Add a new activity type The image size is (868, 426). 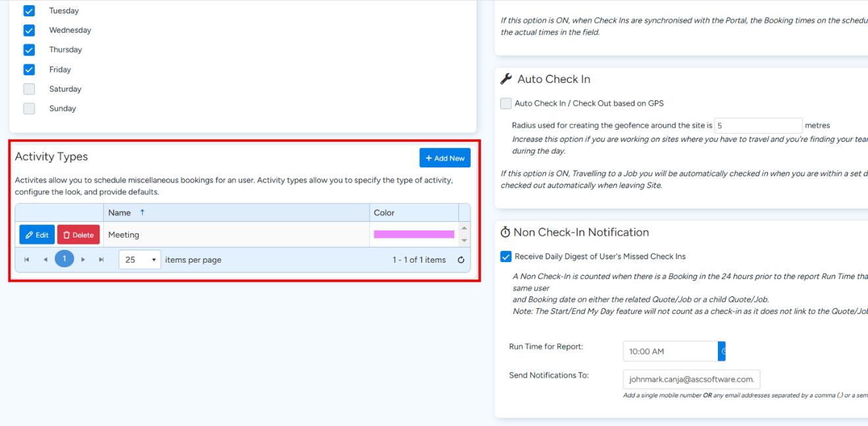coord(445,158)
